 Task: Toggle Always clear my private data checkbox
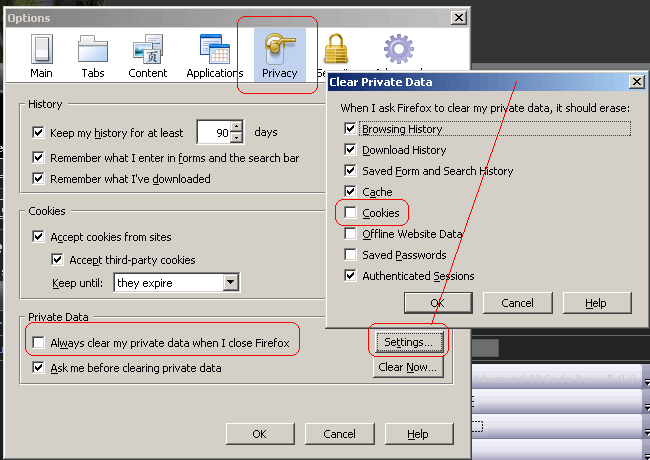coord(39,344)
